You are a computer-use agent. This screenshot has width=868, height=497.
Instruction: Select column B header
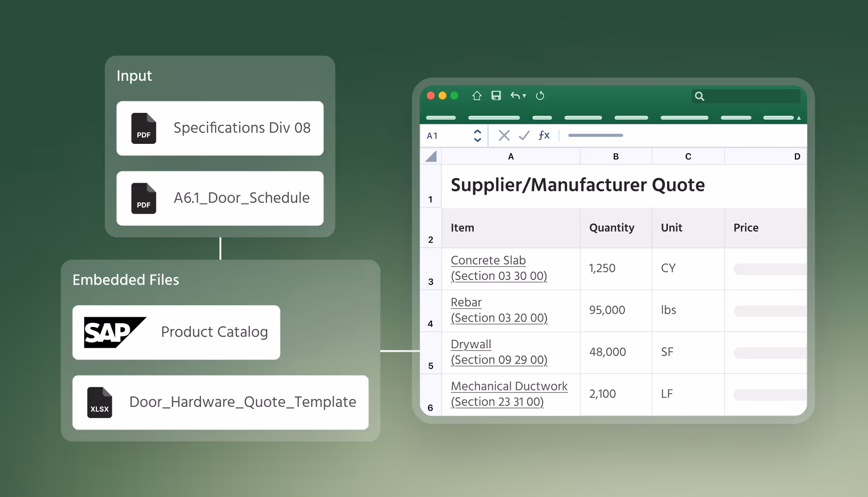coord(616,156)
